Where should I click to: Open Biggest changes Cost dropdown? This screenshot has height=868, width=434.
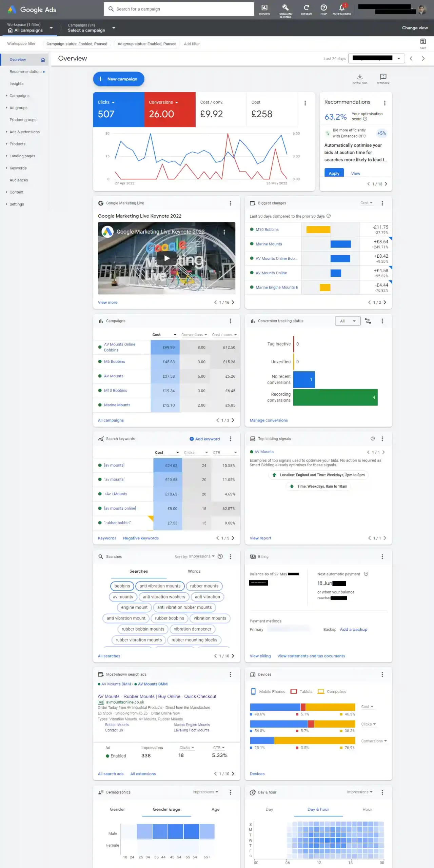point(366,203)
